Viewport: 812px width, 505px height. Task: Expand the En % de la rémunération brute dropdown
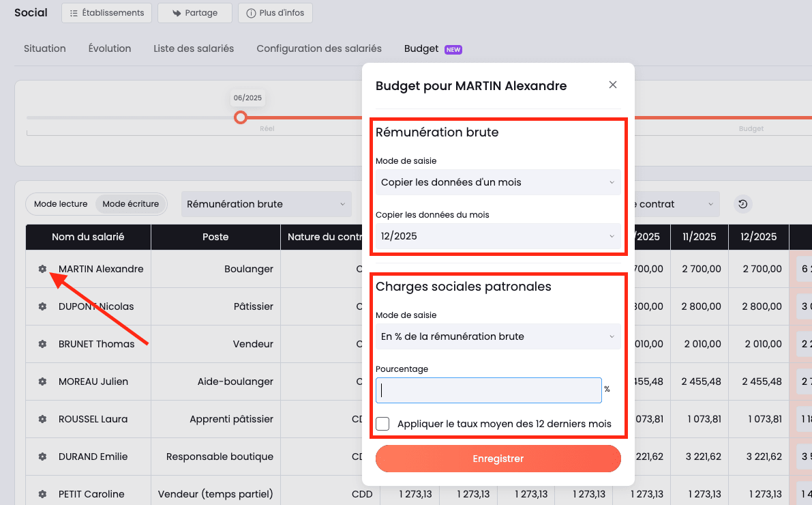coord(498,336)
